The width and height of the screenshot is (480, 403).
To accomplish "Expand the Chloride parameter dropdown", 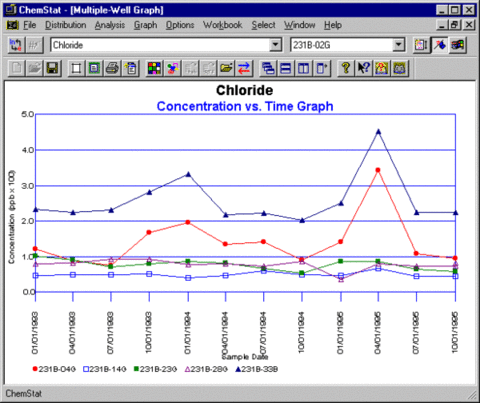I will pyautogui.click(x=276, y=45).
